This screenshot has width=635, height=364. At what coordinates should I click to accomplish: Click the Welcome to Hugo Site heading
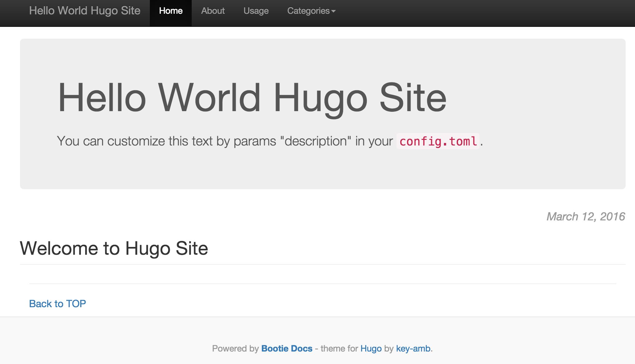pos(114,248)
